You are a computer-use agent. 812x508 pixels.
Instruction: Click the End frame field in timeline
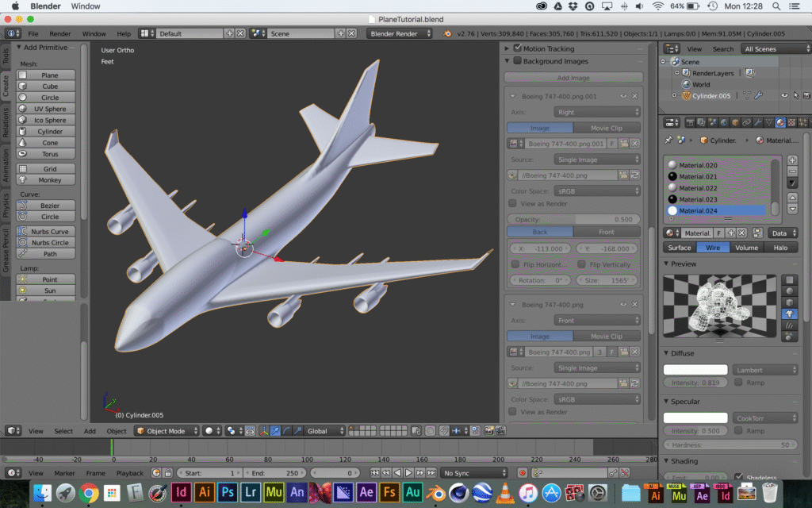click(x=278, y=473)
